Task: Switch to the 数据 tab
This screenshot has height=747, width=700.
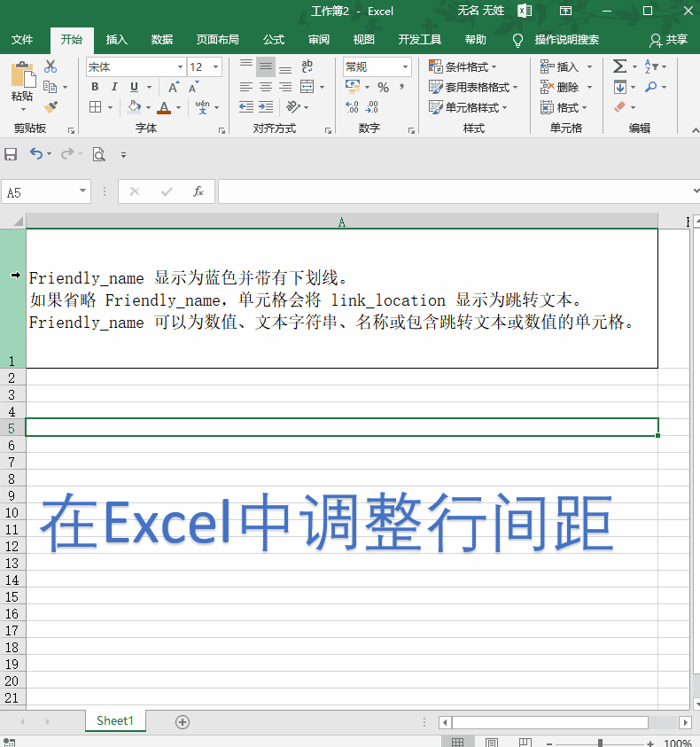Action: pyautogui.click(x=161, y=40)
